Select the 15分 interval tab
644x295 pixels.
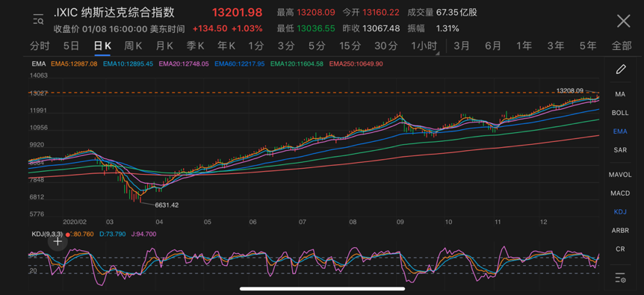pos(350,46)
